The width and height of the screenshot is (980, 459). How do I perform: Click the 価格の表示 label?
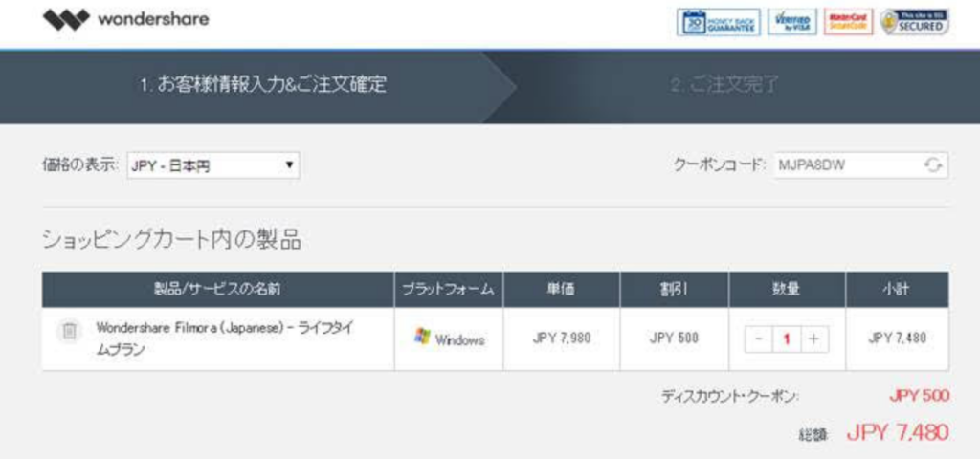pyautogui.click(x=80, y=164)
